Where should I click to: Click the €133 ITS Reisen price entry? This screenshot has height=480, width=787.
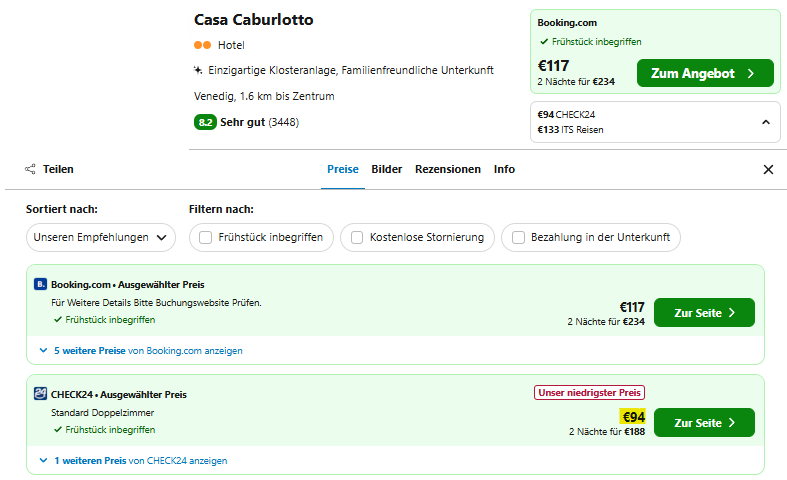[x=570, y=130]
